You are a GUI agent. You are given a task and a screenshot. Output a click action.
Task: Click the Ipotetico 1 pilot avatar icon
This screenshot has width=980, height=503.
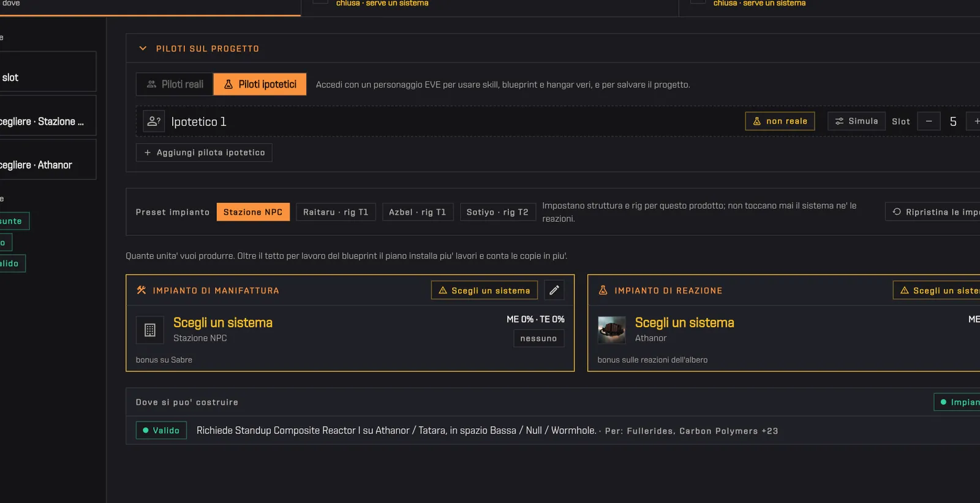click(x=154, y=121)
